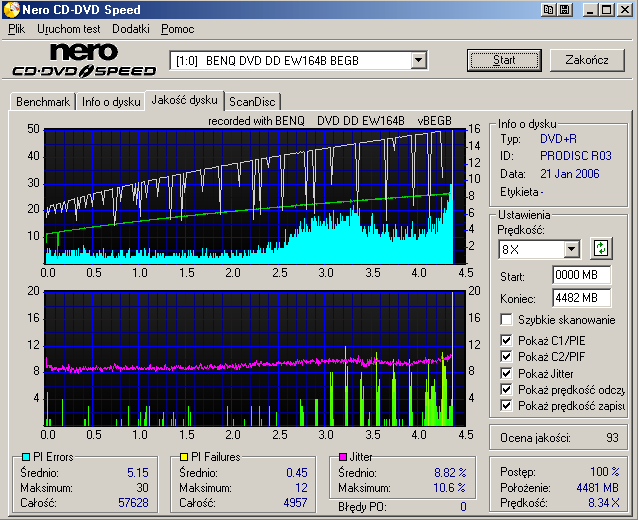Click the quality score value 93
Screen dimensions: 638x520
612,438
